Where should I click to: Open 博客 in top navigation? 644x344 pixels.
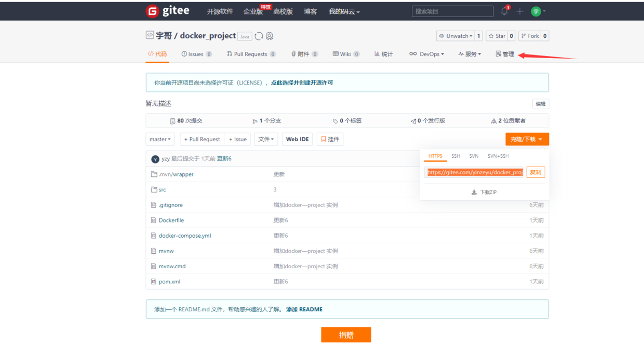(311, 11)
